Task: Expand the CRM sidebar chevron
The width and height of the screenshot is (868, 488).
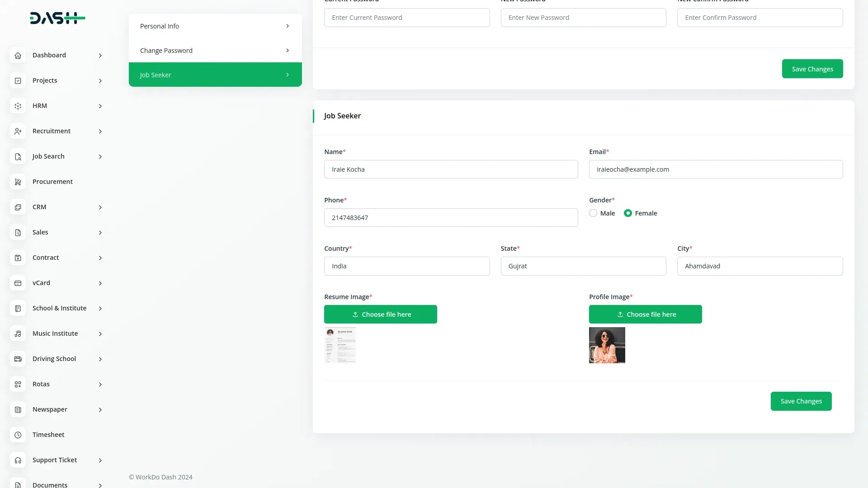Action: (100, 207)
